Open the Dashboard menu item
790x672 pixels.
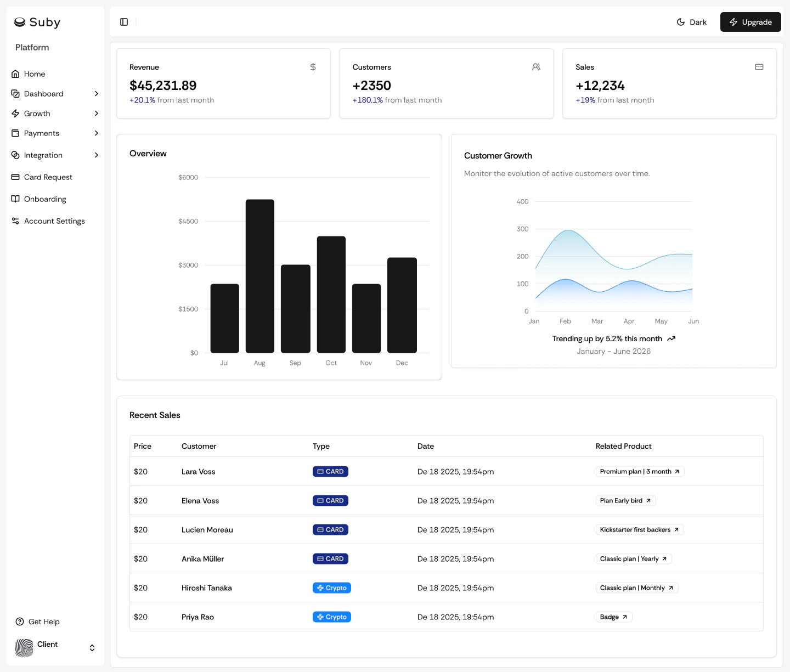pos(44,93)
